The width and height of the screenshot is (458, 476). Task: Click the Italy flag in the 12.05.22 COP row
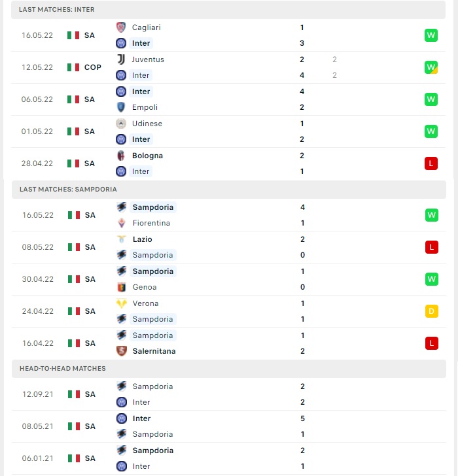click(73, 67)
